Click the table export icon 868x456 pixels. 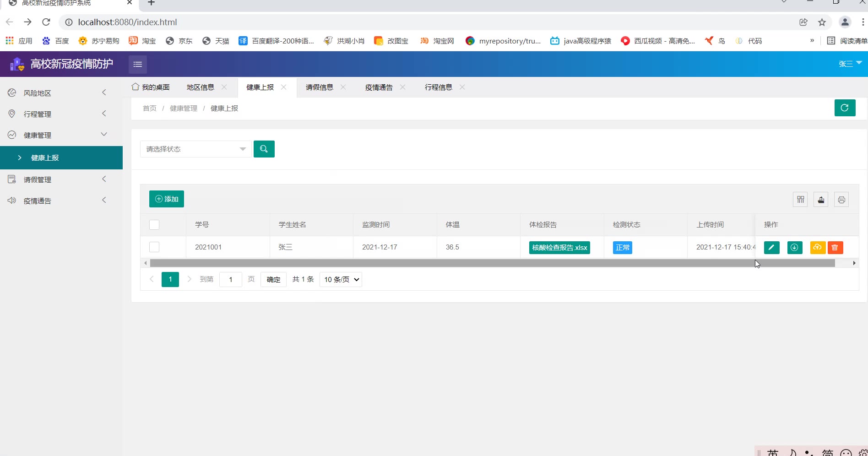(821, 200)
